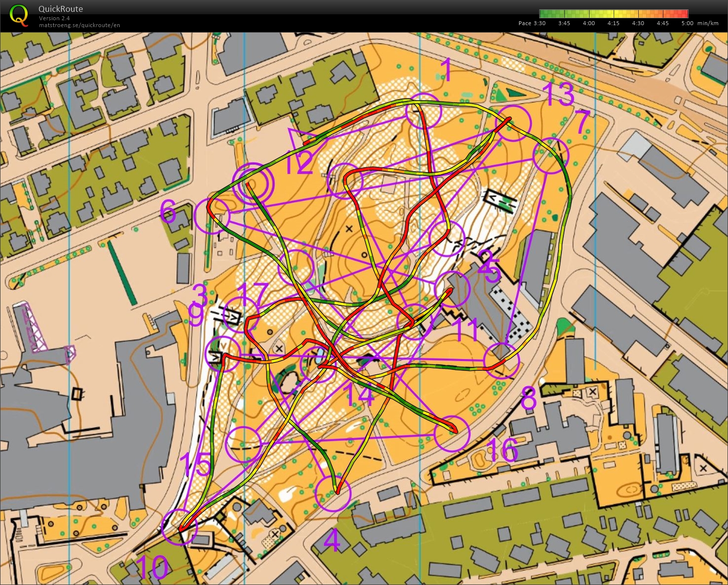
Task: Click control number 15 label
Action: (196, 464)
